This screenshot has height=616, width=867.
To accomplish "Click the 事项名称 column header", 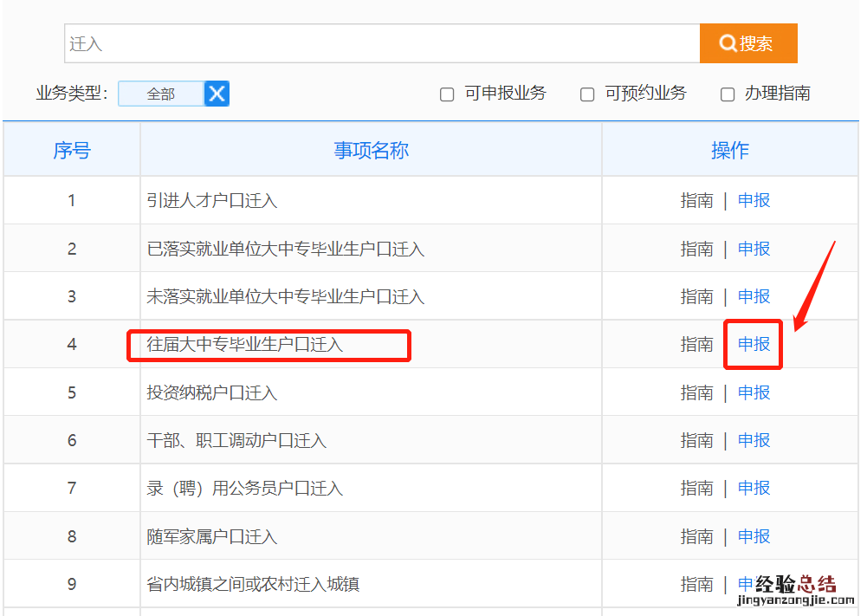I will click(x=371, y=151).
